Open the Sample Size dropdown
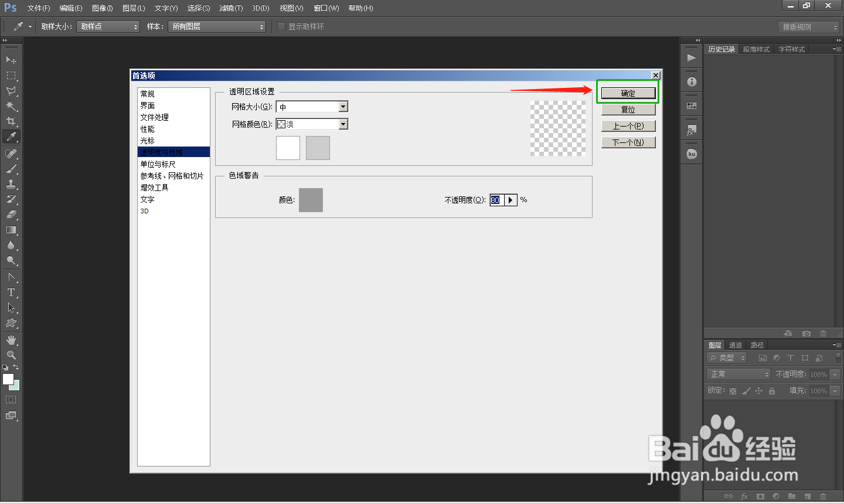The image size is (844, 504). pos(108,26)
